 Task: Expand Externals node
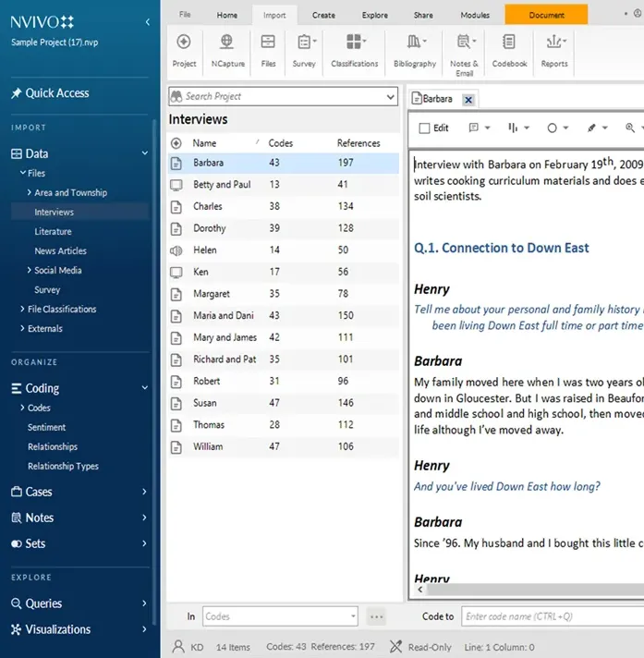[x=22, y=328]
